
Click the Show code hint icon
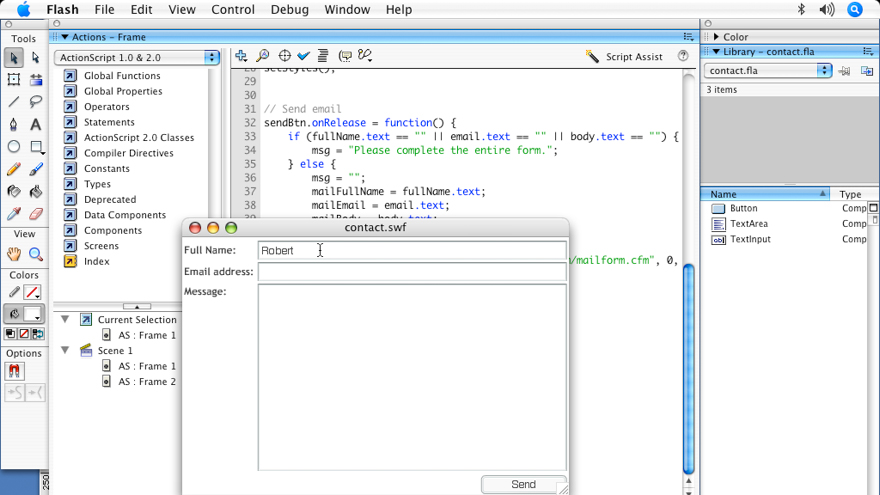pos(345,56)
